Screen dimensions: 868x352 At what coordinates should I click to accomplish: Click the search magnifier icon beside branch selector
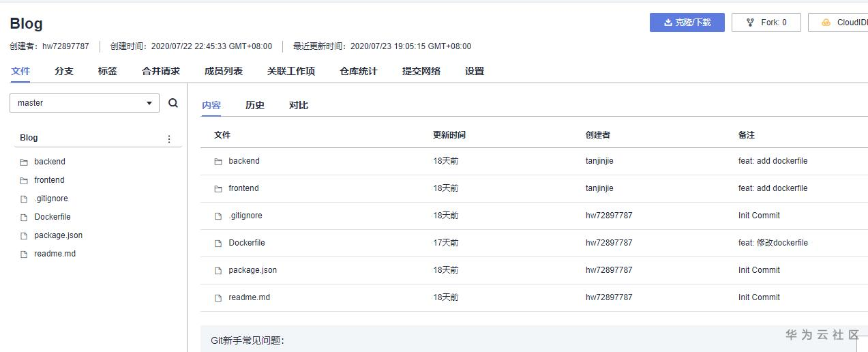click(173, 103)
